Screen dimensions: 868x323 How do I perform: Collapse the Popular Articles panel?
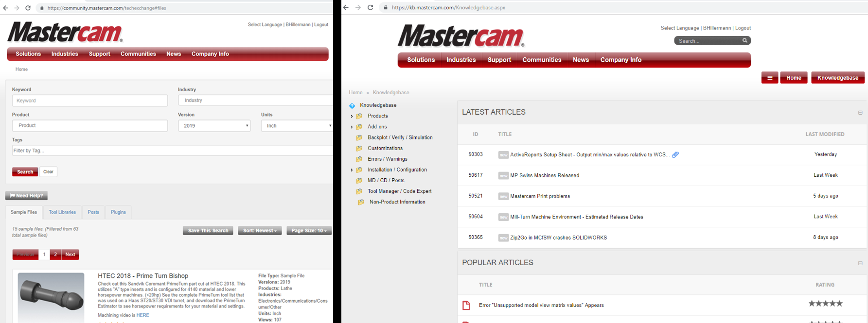click(860, 263)
